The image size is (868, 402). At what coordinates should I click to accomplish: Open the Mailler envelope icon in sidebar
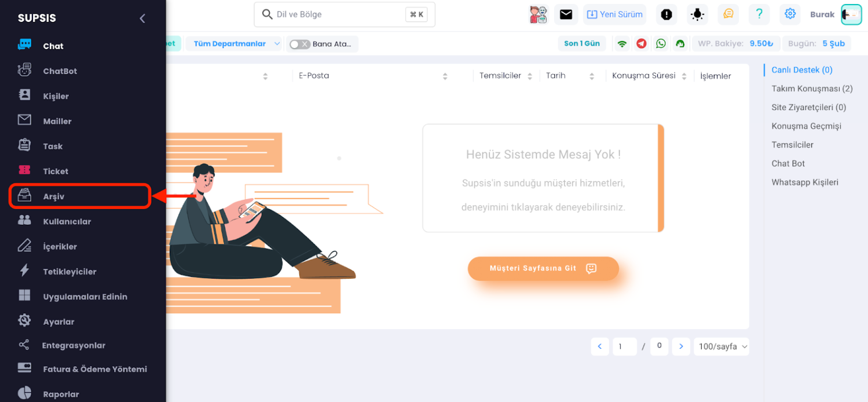[x=24, y=120]
